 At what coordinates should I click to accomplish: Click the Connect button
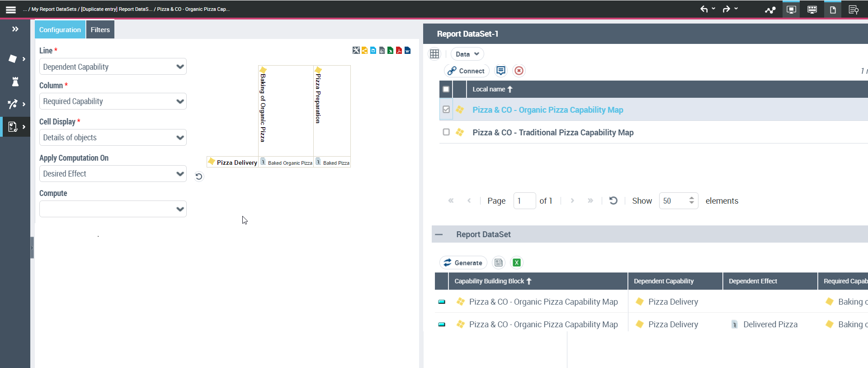(467, 71)
